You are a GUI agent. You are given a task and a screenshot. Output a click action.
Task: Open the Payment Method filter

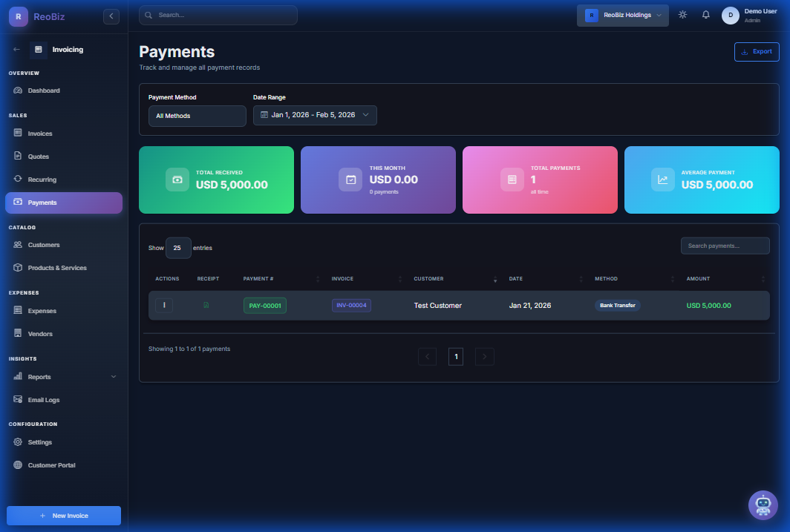coord(197,116)
